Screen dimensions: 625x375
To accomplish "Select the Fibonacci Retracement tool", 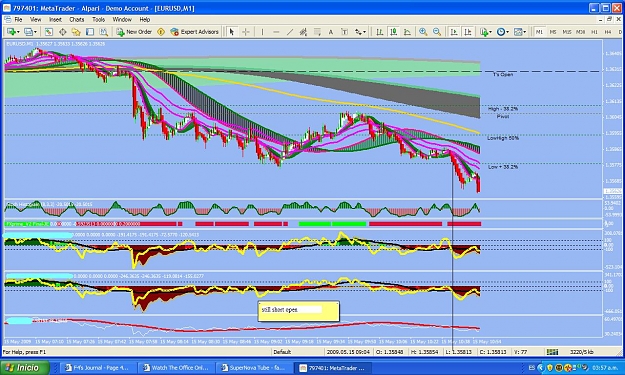I will point(317,32).
